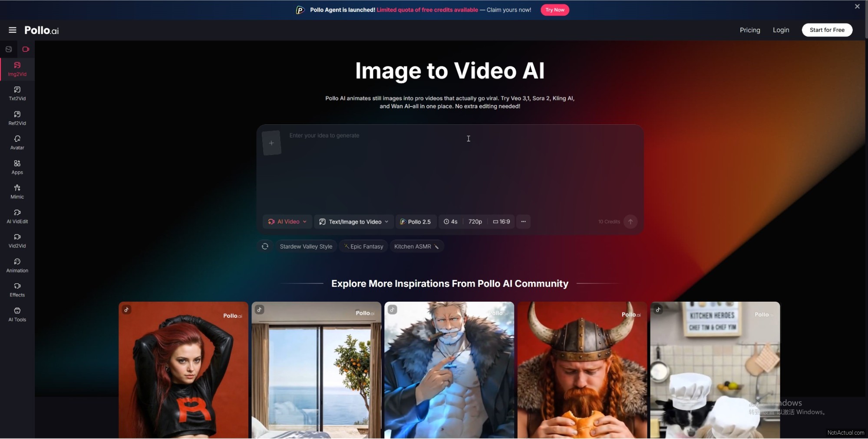Open the hamburger menu beside Pollo.ai logo
Viewport: 868px width, 439px height.
pyautogui.click(x=12, y=30)
